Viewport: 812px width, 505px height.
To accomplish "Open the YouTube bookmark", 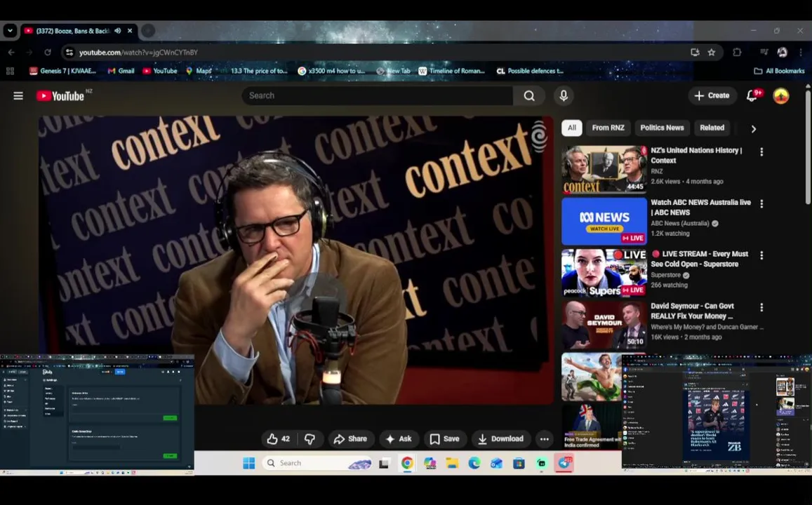I will point(160,71).
